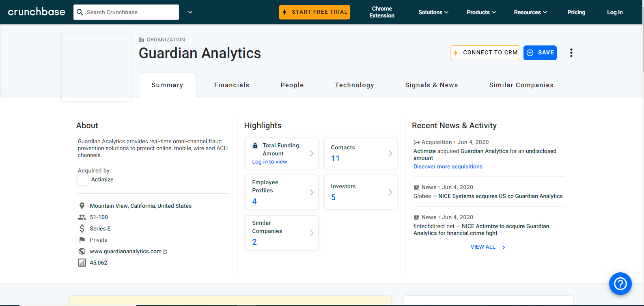This screenshot has height=306, width=644.
Task: Open the three-dot more options menu
Action: (571, 53)
